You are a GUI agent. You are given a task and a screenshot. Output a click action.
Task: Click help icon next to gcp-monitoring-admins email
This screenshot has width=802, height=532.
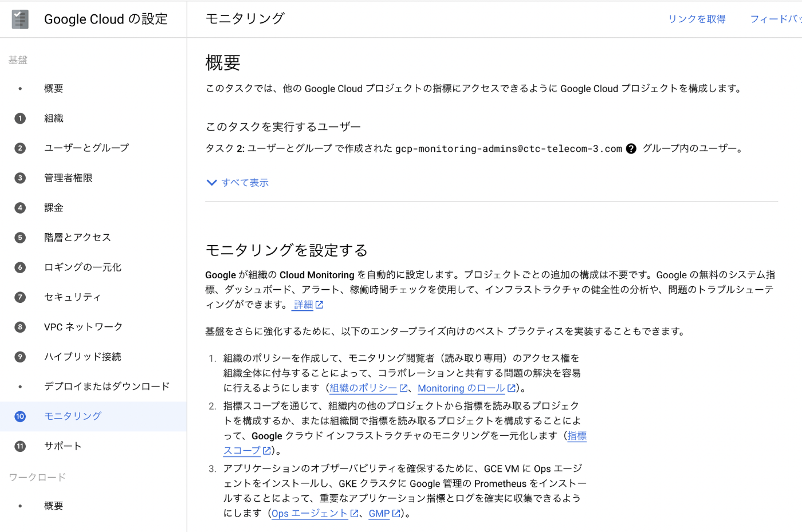[x=631, y=149]
